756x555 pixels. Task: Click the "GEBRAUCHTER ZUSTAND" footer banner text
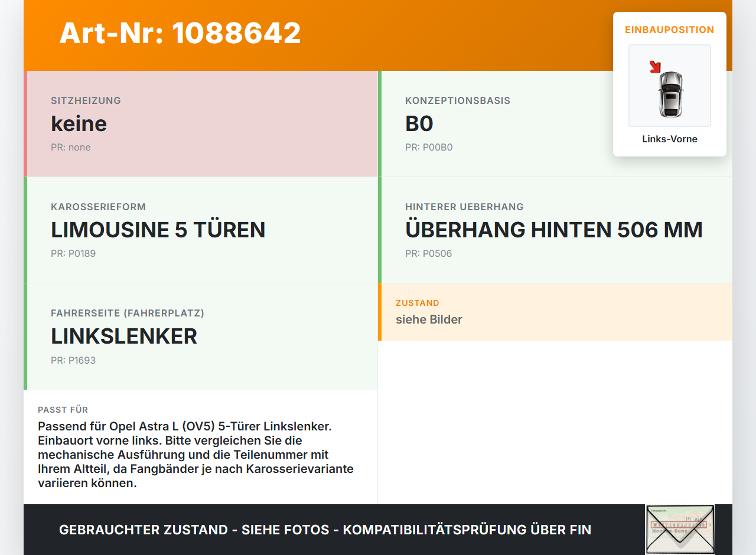click(325, 530)
